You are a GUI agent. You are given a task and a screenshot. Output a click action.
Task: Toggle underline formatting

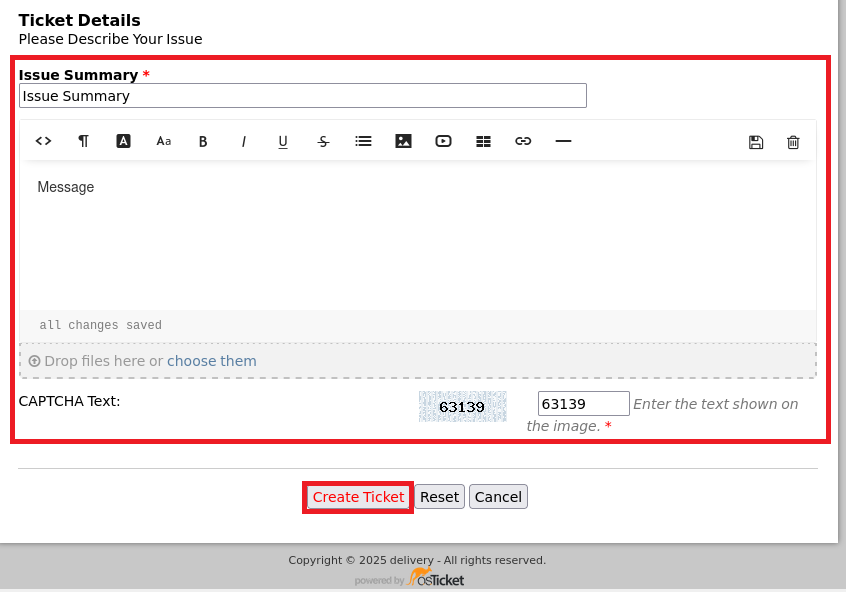pos(283,141)
